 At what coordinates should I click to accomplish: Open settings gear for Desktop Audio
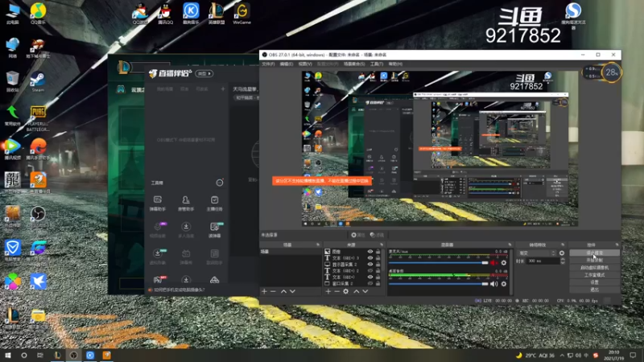tap(504, 284)
